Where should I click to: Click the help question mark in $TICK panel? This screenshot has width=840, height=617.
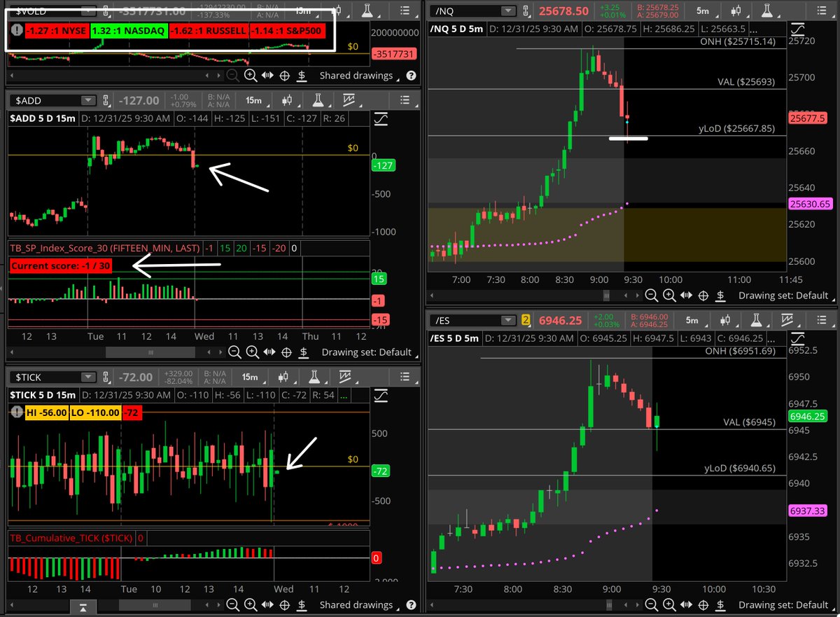[411, 604]
